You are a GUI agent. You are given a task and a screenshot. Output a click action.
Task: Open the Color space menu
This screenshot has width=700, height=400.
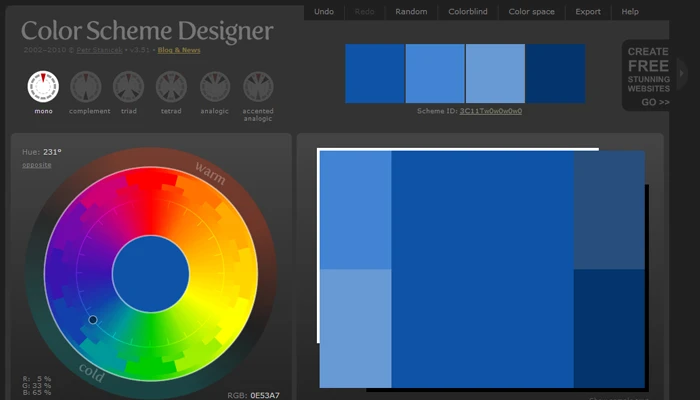(x=531, y=12)
